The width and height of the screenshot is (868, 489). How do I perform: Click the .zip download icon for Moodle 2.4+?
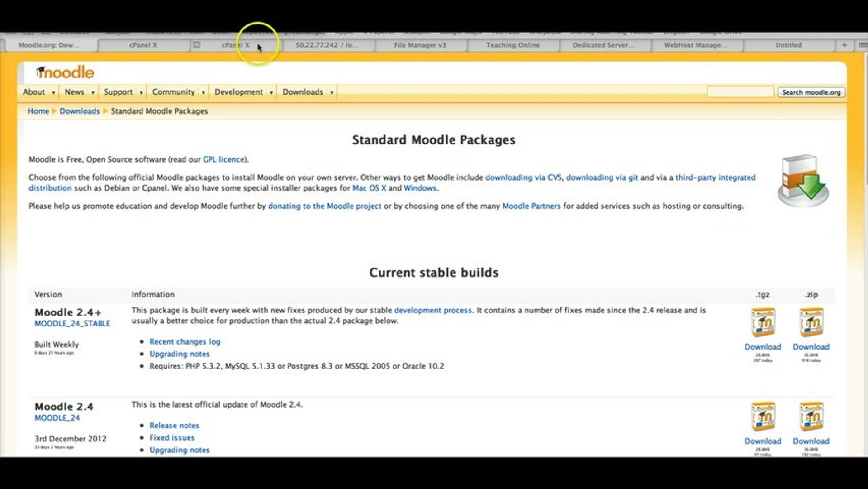pos(811,322)
